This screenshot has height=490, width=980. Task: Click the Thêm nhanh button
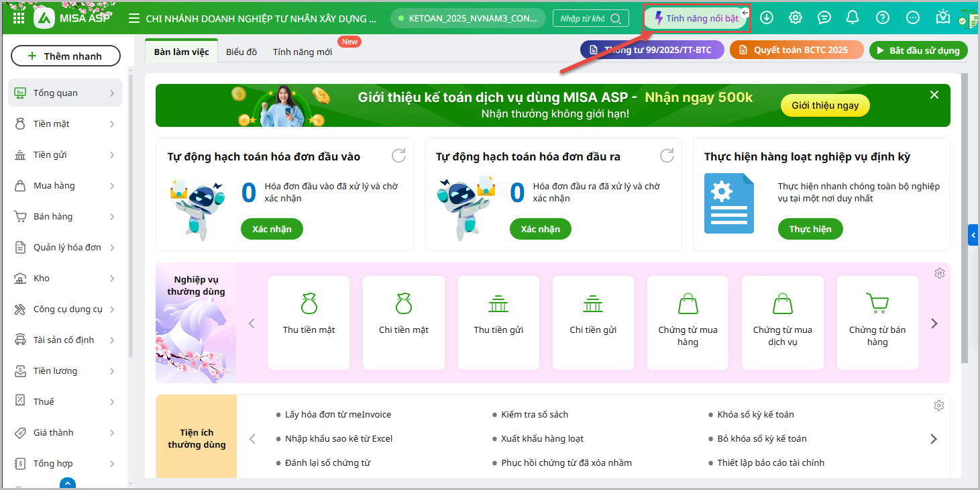point(66,56)
